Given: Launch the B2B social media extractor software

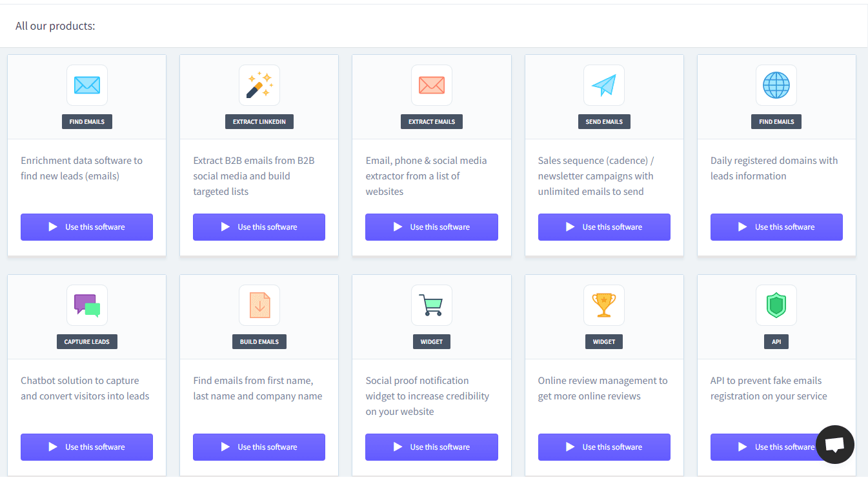Looking at the screenshot, I should (259, 227).
